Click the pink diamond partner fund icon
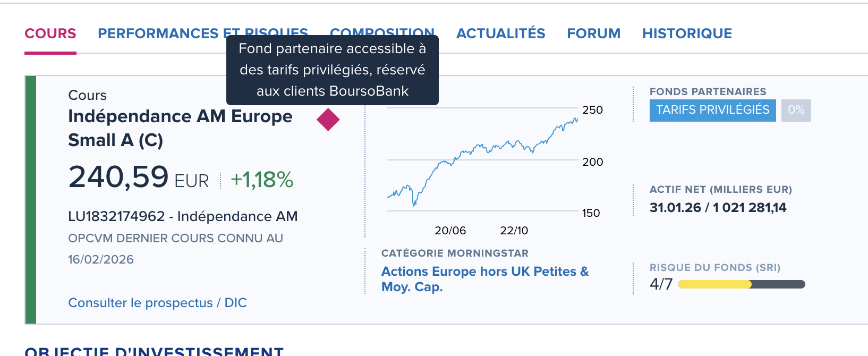 point(328,120)
